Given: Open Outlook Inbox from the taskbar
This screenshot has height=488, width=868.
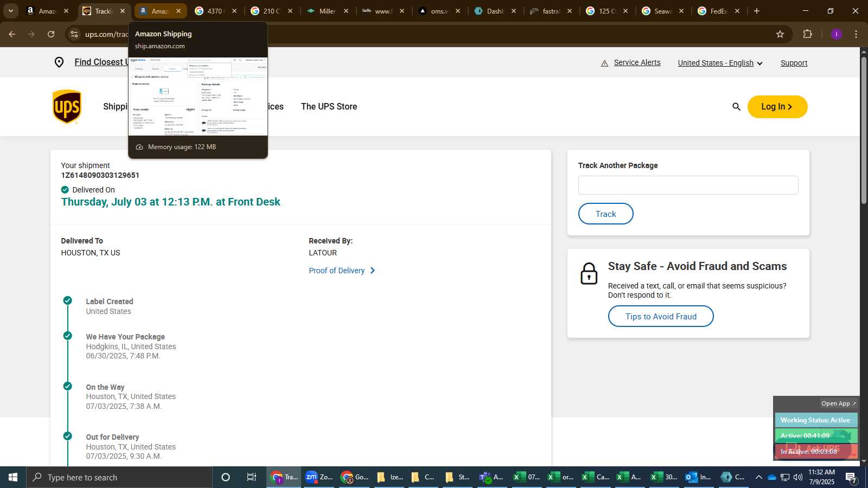Looking at the screenshot, I should [698, 477].
